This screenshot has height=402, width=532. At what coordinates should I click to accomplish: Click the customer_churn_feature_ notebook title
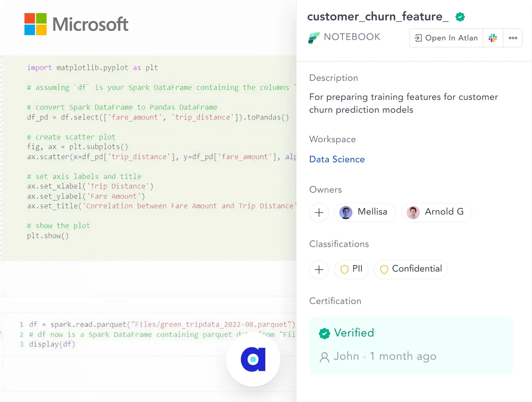pyautogui.click(x=378, y=16)
